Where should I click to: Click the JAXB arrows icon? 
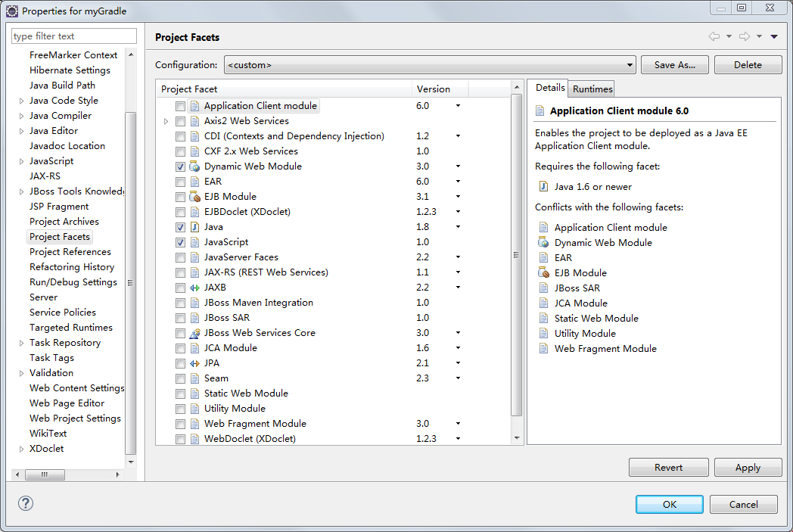pyautogui.click(x=194, y=288)
